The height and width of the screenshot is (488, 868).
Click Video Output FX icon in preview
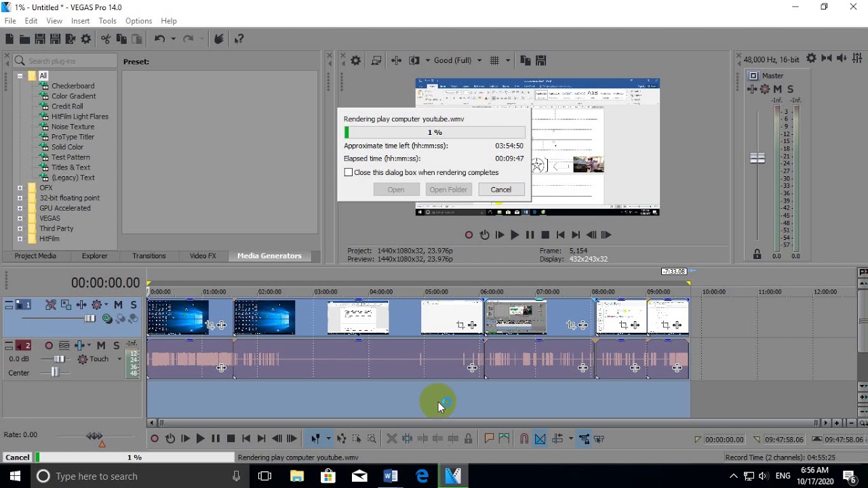coord(397,60)
